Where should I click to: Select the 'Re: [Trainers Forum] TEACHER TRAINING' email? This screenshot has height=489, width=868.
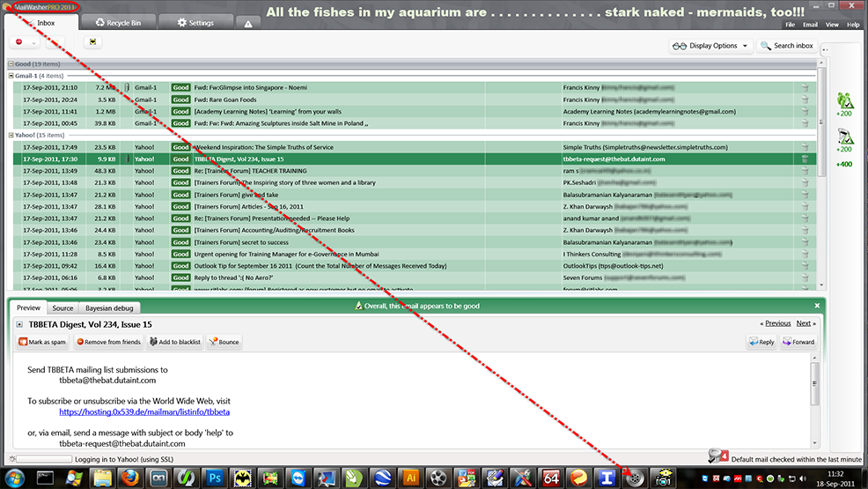coord(414,171)
